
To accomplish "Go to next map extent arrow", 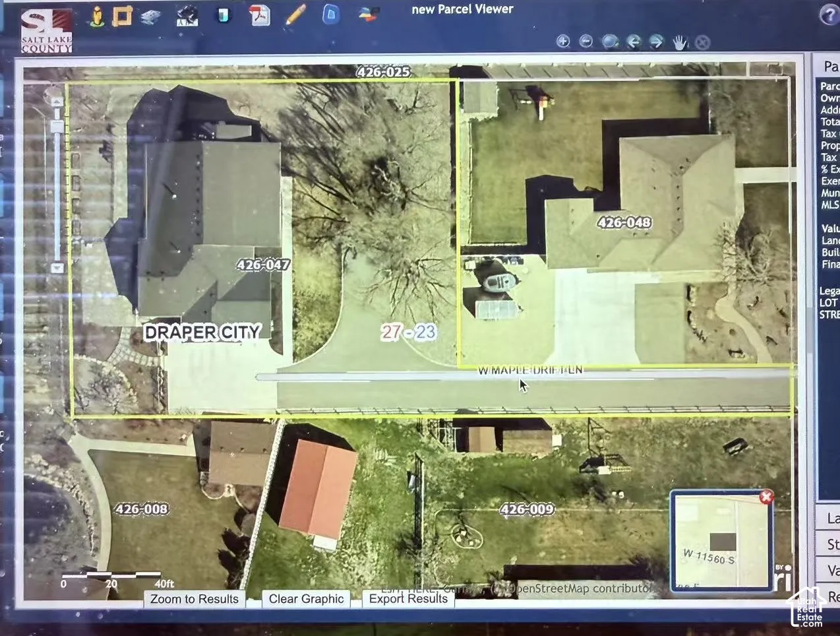I will click(656, 42).
